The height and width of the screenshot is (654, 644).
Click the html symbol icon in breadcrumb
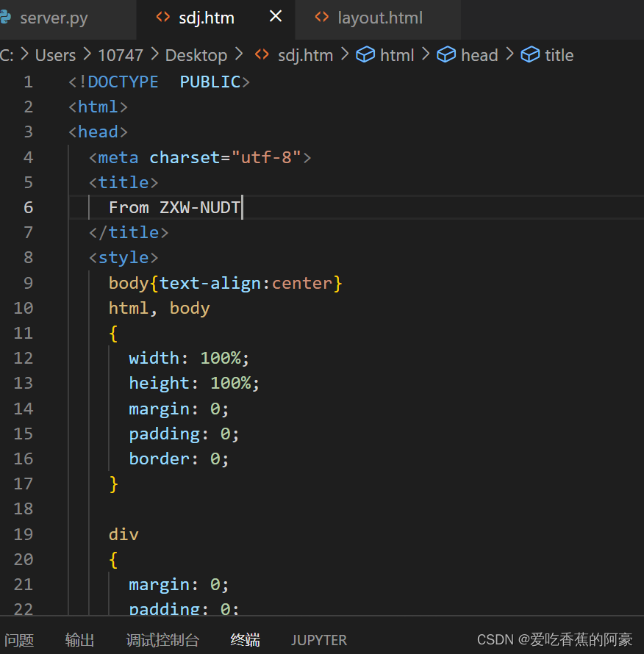[365, 55]
